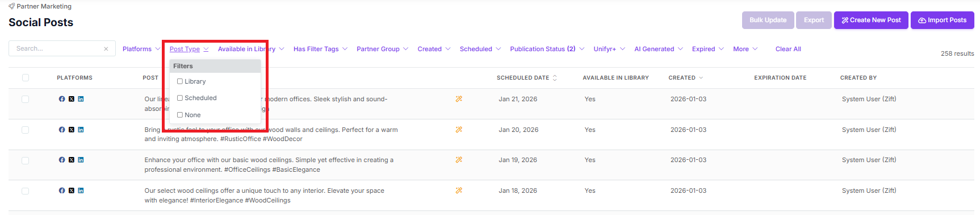
Task: Expand Publication Status (2) filter
Action: click(x=547, y=49)
